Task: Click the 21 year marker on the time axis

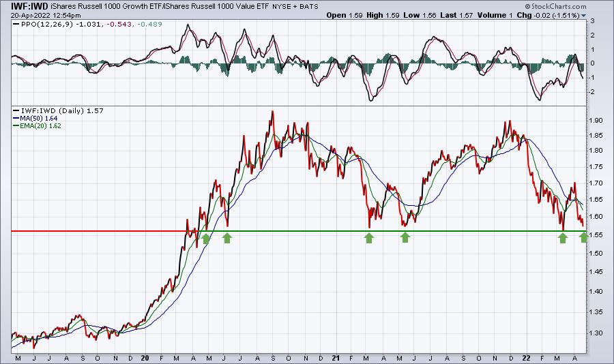Action: pos(336,358)
